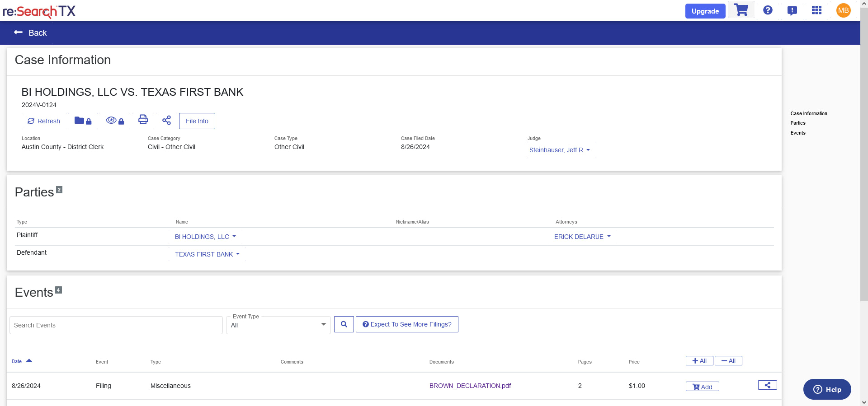Open the shopping cart icon
Image resolution: width=868 pixels, height=406 pixels.
tap(741, 10)
